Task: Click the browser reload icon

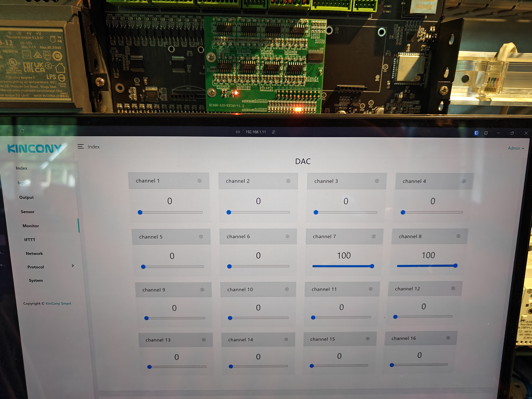Action: pos(22,131)
